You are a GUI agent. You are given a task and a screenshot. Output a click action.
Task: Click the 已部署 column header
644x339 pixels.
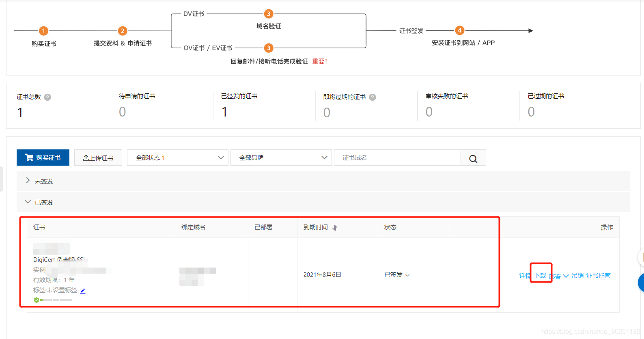(x=263, y=227)
